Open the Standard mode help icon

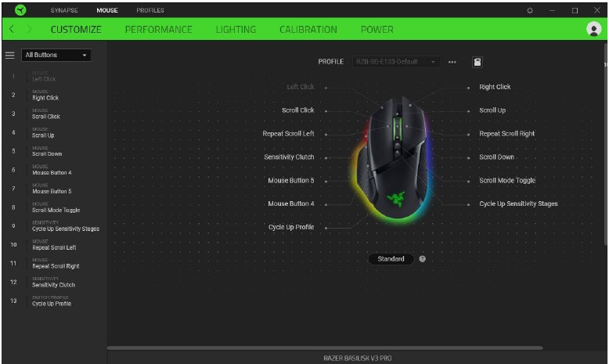pyautogui.click(x=422, y=259)
